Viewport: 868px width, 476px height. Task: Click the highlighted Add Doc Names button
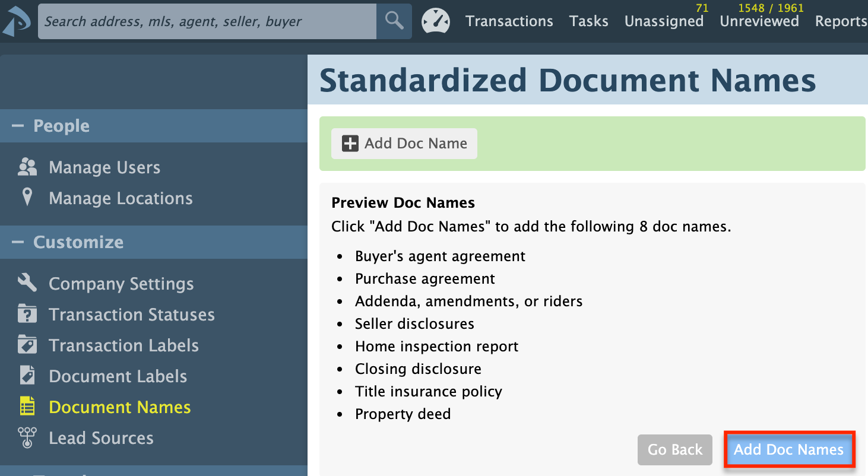click(x=789, y=449)
